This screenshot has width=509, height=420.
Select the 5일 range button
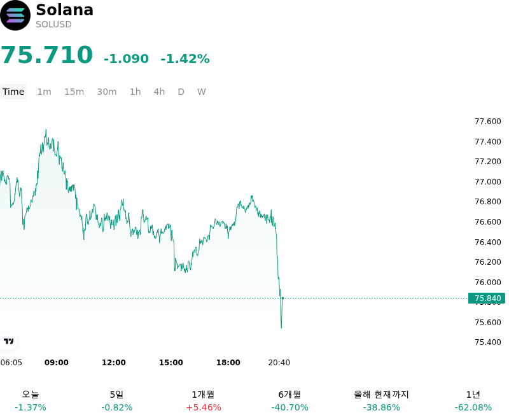(117, 401)
